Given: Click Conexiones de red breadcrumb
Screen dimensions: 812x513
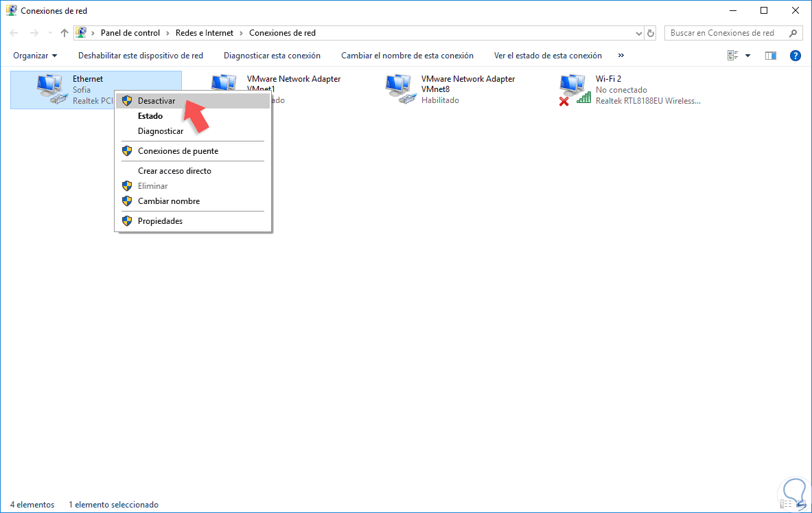Looking at the screenshot, I should (282, 33).
